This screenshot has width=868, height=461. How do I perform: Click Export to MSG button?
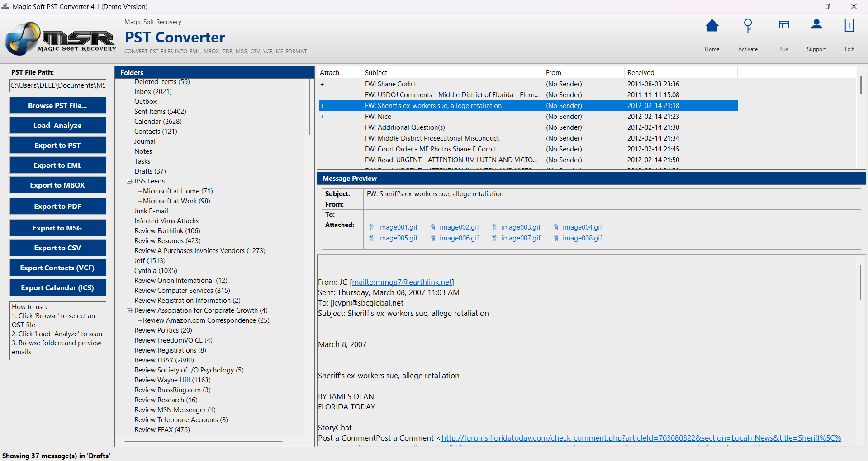[58, 228]
